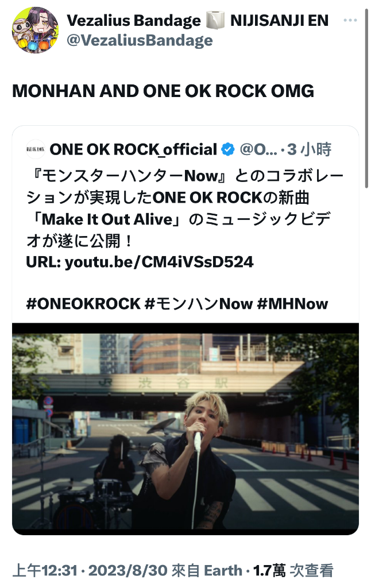
Task: Select the #ONEOKROCK hashtag
Action: (83, 303)
